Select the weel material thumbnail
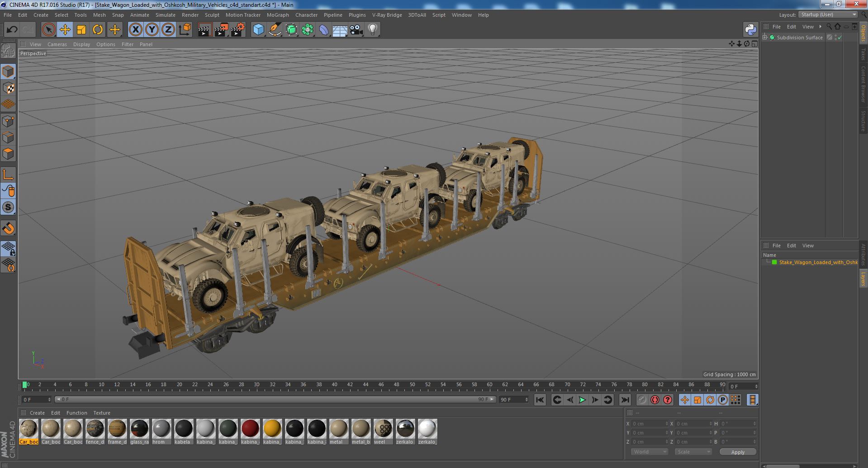Screen dimensions: 868x468 (x=383, y=432)
